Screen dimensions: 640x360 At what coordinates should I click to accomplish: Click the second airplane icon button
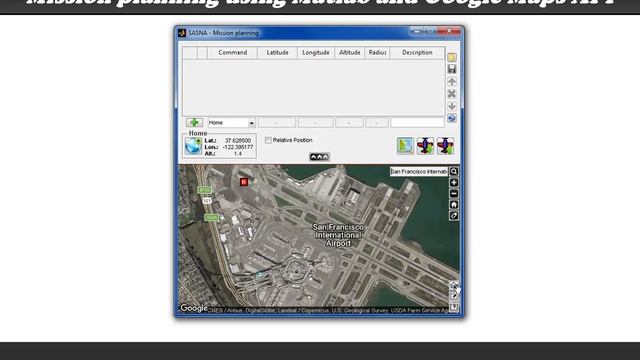tap(445, 146)
